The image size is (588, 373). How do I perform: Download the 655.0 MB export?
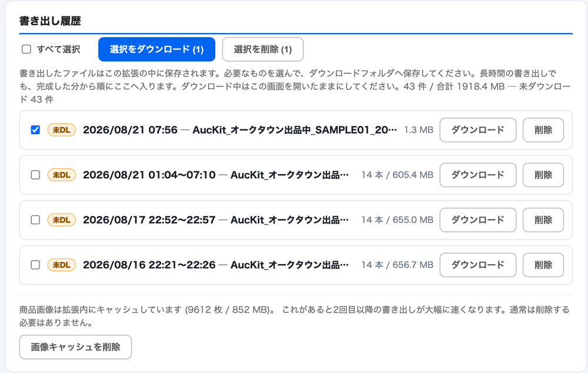(x=477, y=220)
